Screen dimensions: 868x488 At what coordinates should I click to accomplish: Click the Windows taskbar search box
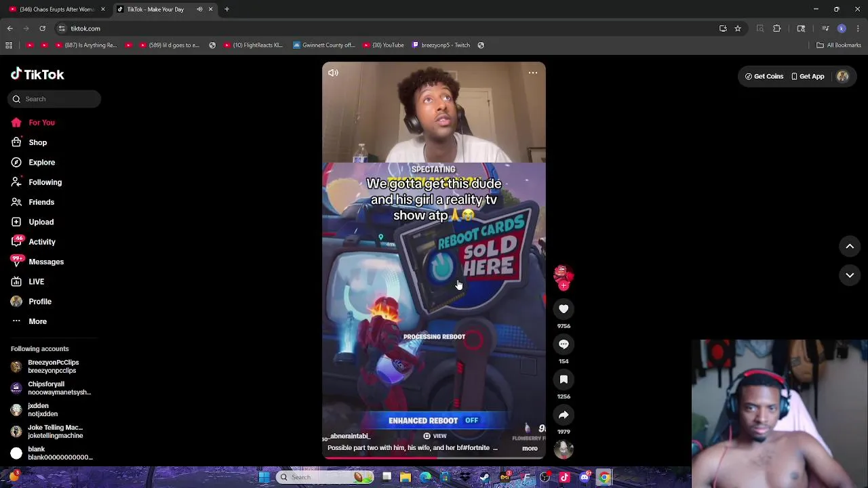pyautogui.click(x=325, y=477)
